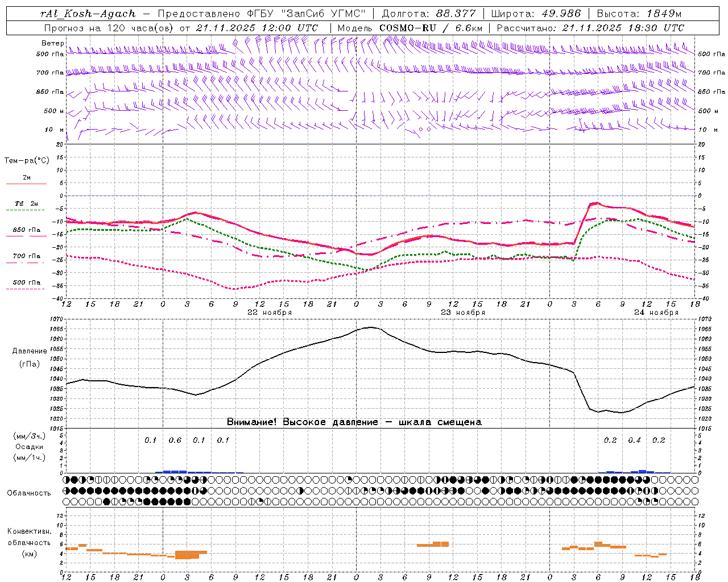Click the 0.4 precipitation value
The width and height of the screenshot is (728, 582).
634,440
